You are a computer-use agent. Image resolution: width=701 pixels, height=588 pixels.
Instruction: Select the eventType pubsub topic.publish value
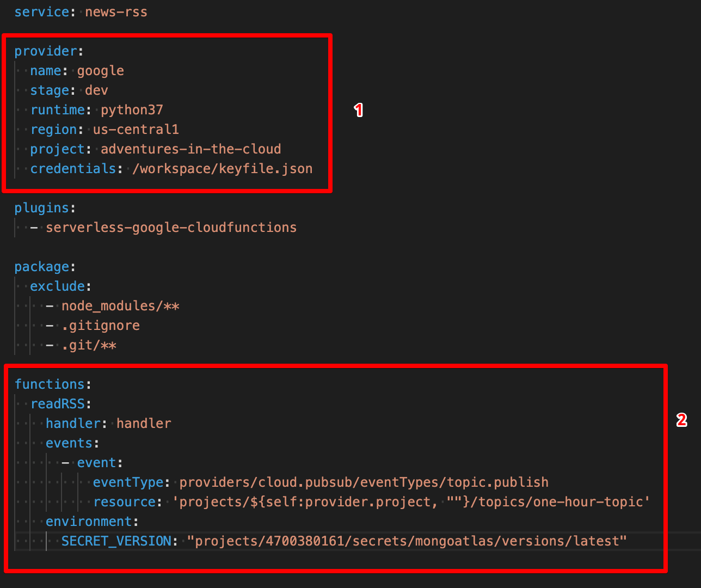[364, 482]
